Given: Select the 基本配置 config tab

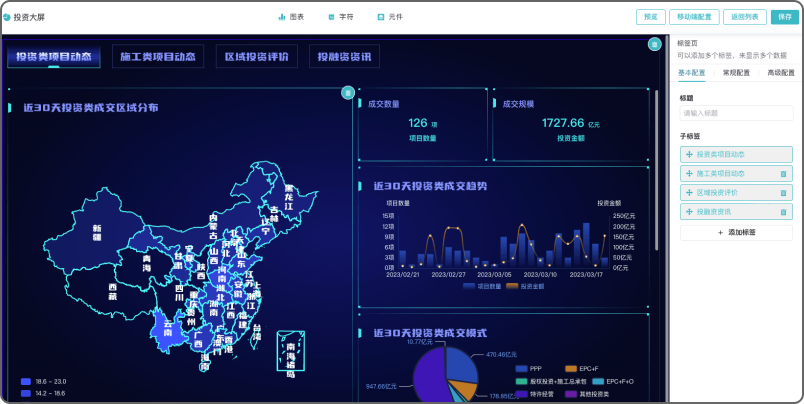Looking at the screenshot, I should (691, 73).
